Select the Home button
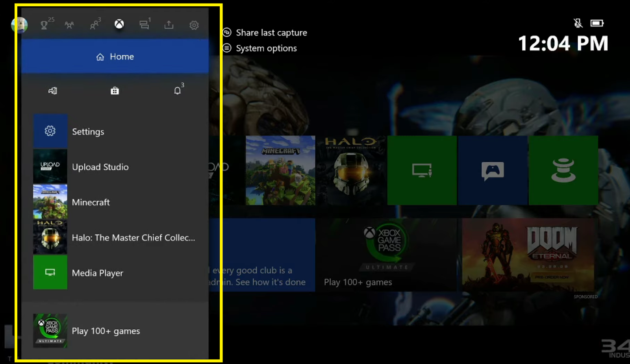Image resolution: width=630 pixels, height=364 pixels. [x=115, y=56]
